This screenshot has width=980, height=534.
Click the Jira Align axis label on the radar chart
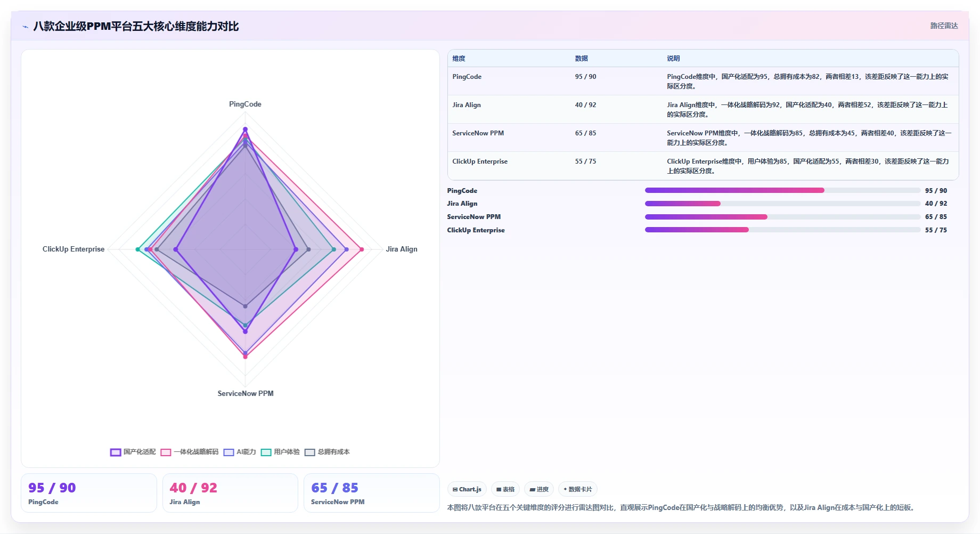pos(402,249)
